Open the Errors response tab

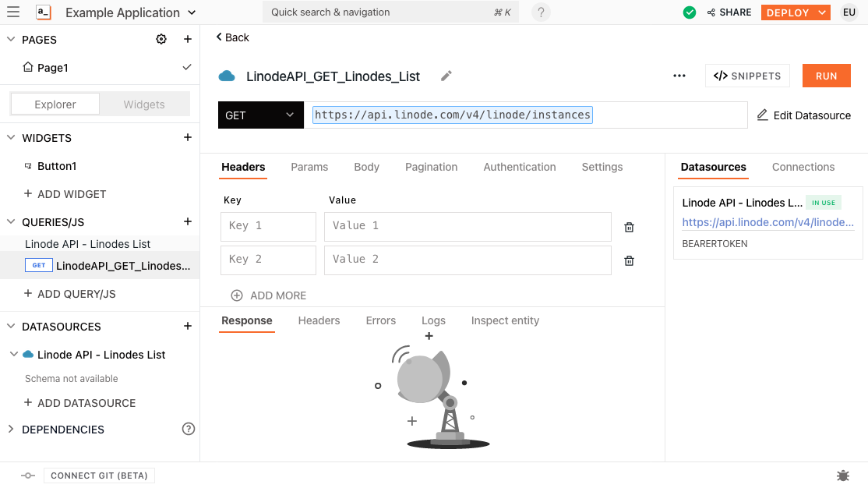click(381, 320)
